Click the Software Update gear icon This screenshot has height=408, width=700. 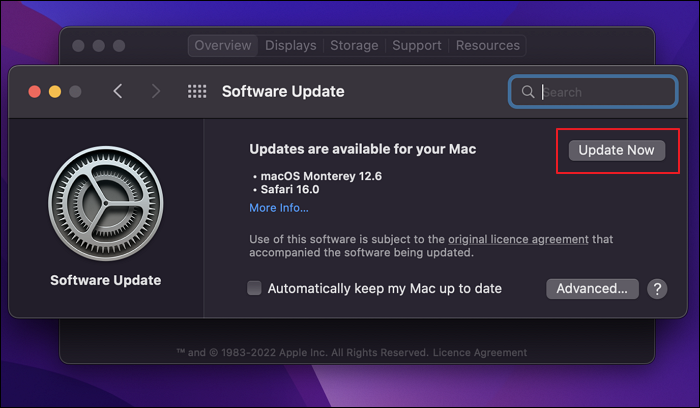105,203
